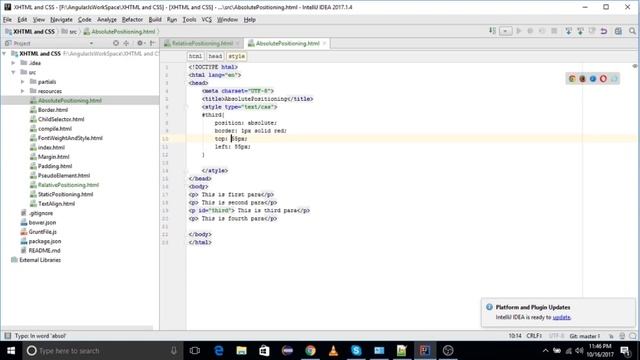The image size is (640, 360).
Task: Select Padding.html in project tree
Action: tap(55, 166)
